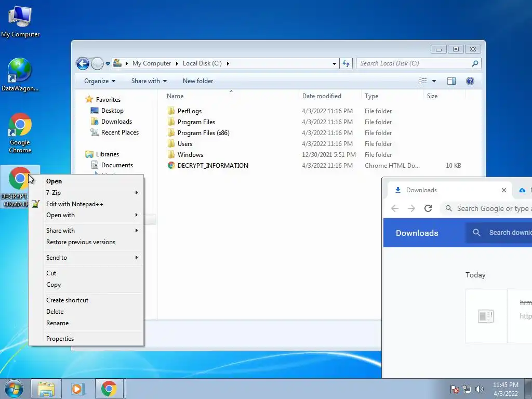Open the Windows Start menu

14,389
